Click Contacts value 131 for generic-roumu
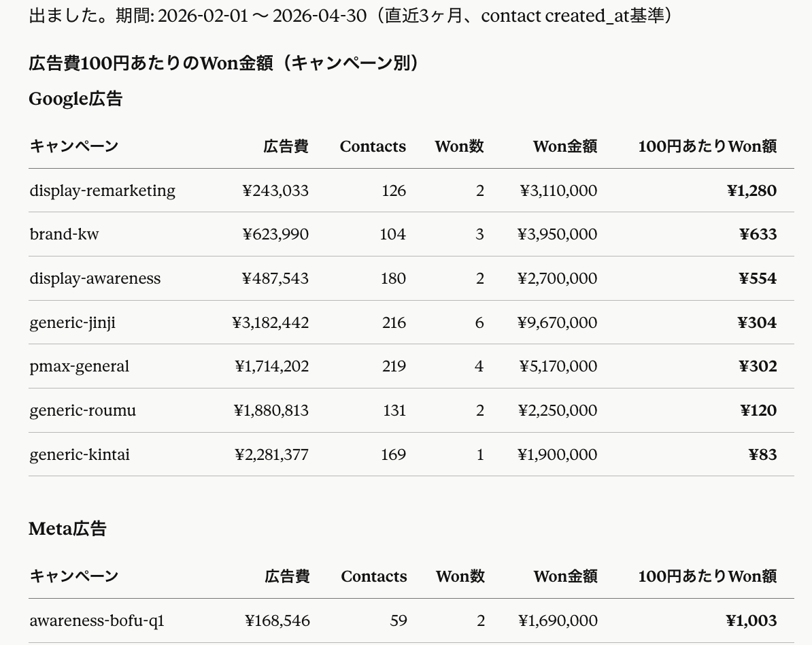This screenshot has height=645, width=812. [394, 411]
